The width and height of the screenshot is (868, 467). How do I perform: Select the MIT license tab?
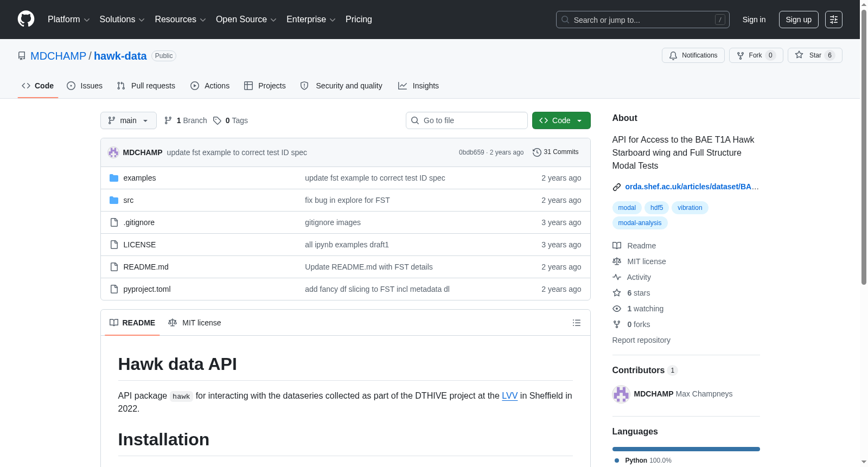tap(195, 323)
